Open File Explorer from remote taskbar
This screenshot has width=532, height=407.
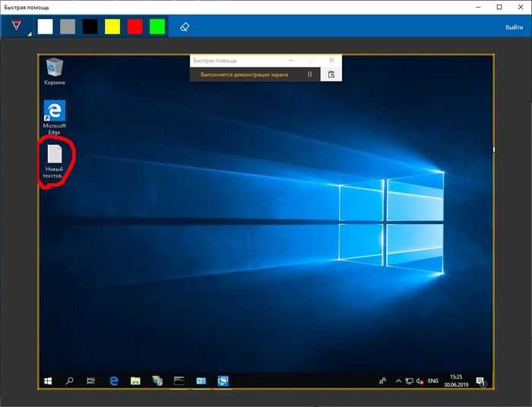(x=135, y=381)
